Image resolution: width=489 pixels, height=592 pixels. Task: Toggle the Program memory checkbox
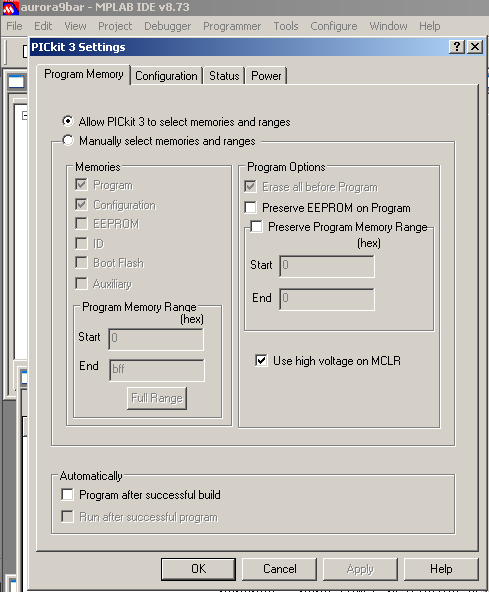pos(81,185)
